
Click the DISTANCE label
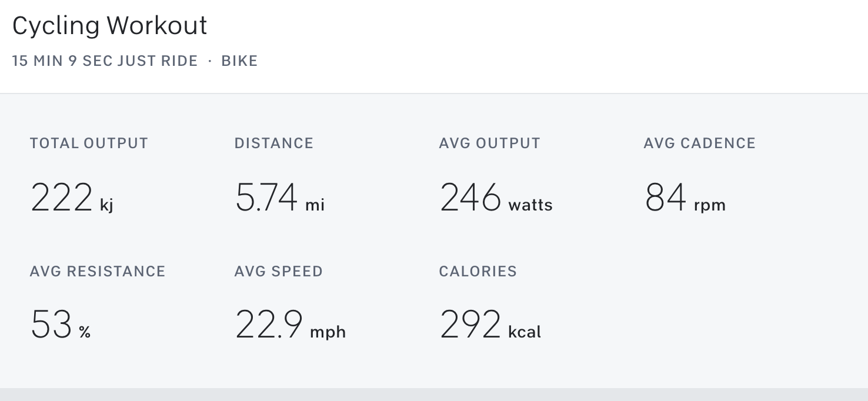coord(273,143)
